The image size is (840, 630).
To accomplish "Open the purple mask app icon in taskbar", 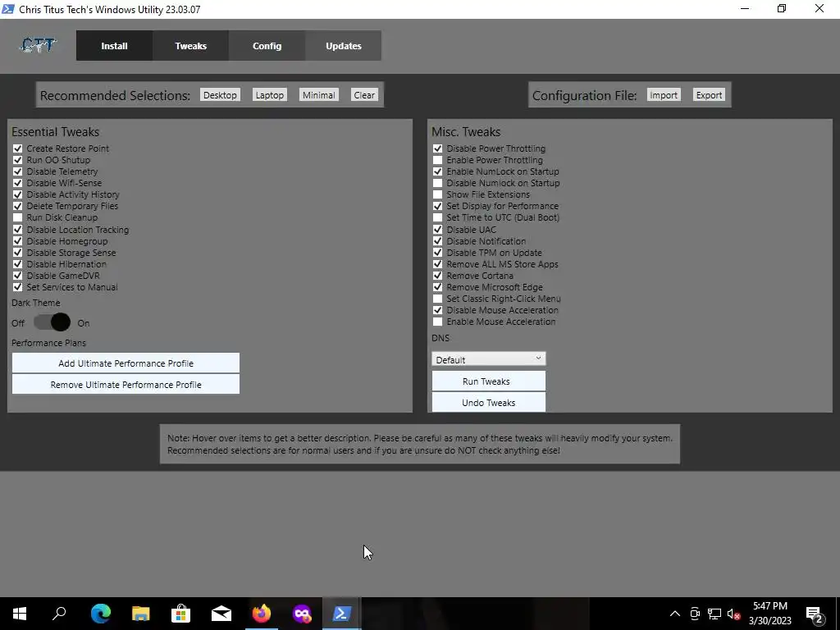I will pos(302,614).
